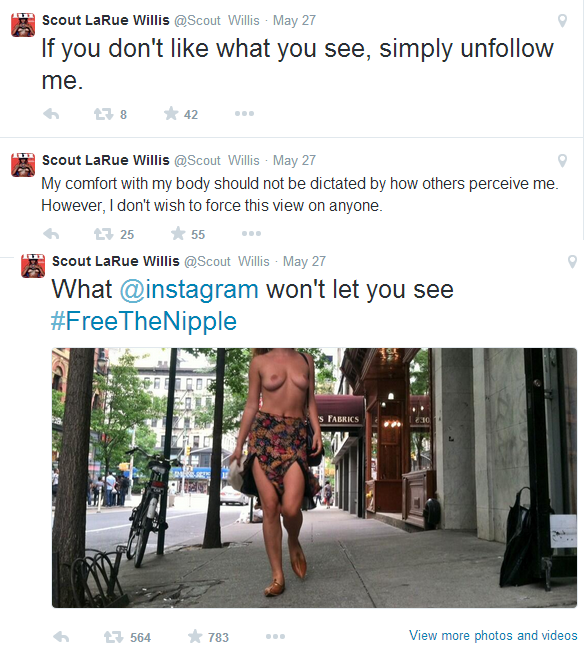
Task: Open more options on third tweet
Action: pyautogui.click(x=275, y=636)
